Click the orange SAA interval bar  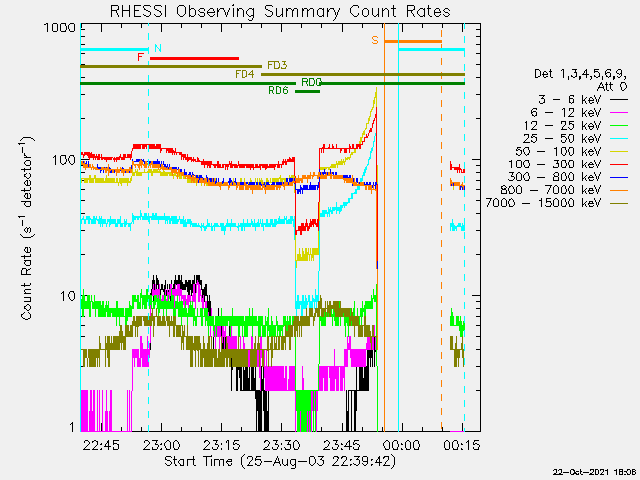(413, 41)
